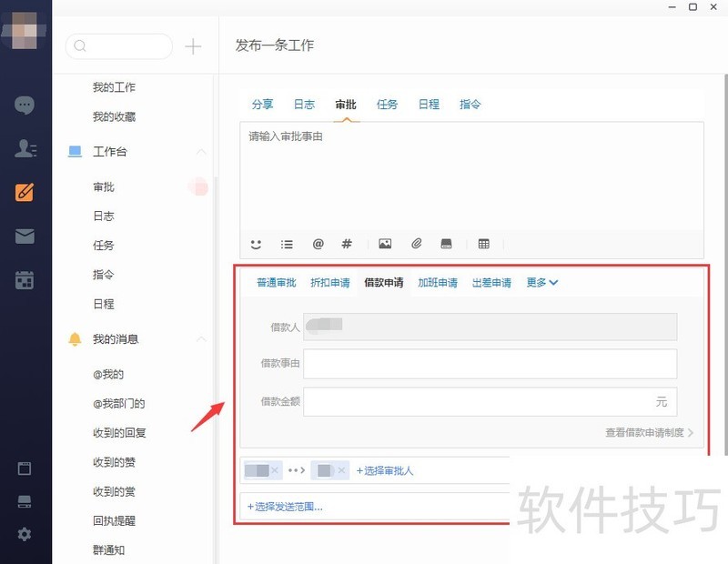Open the calendar icon in left sidebar
This screenshot has height=564, width=728.
(25, 280)
